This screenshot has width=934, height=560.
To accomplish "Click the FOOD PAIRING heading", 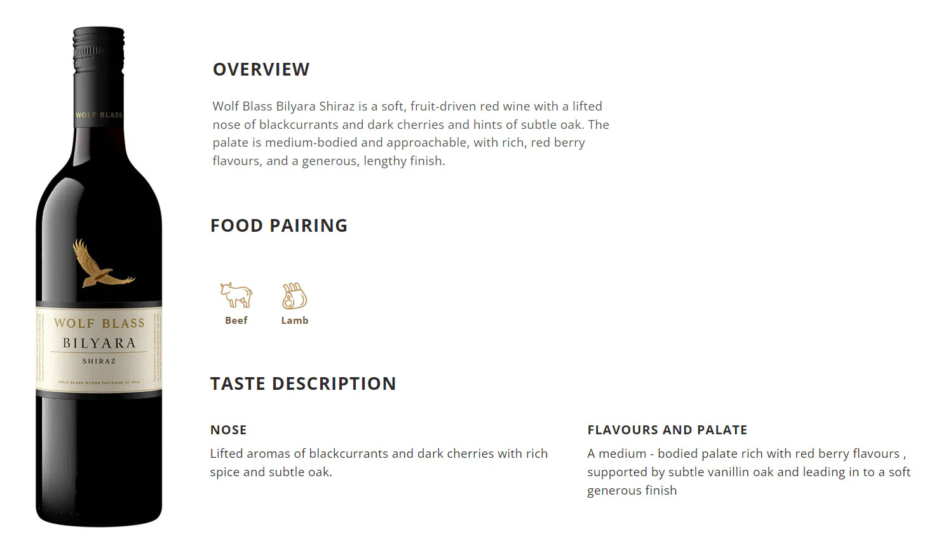I will tap(279, 225).
